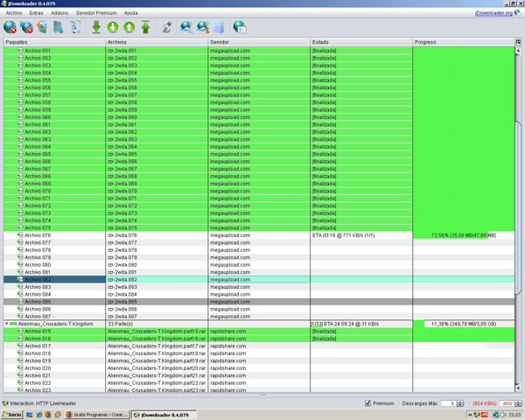Image resolution: width=525 pixels, height=420 pixels.
Task: Click rapidshare.com in the Archivo 020 row
Action: 228,368
